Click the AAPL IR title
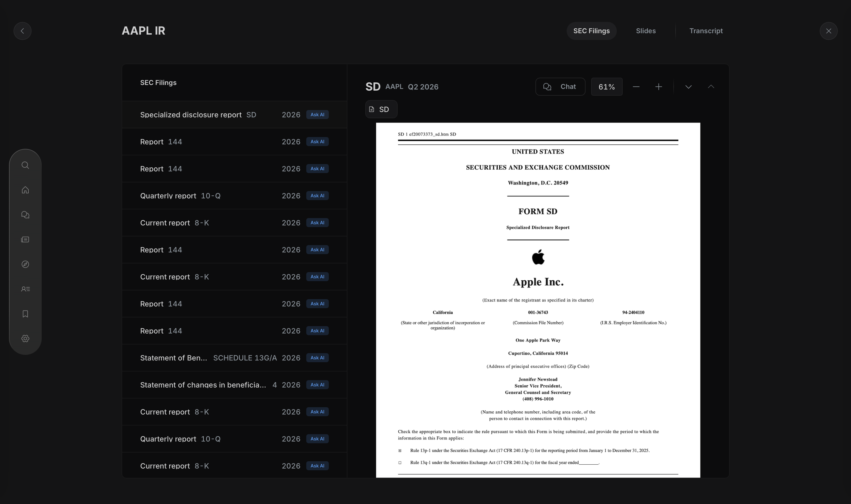The width and height of the screenshot is (851, 504). (x=143, y=31)
